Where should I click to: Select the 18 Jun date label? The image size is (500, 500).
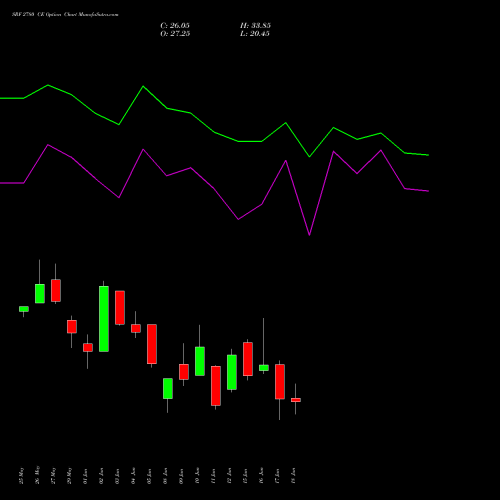coord(294,476)
